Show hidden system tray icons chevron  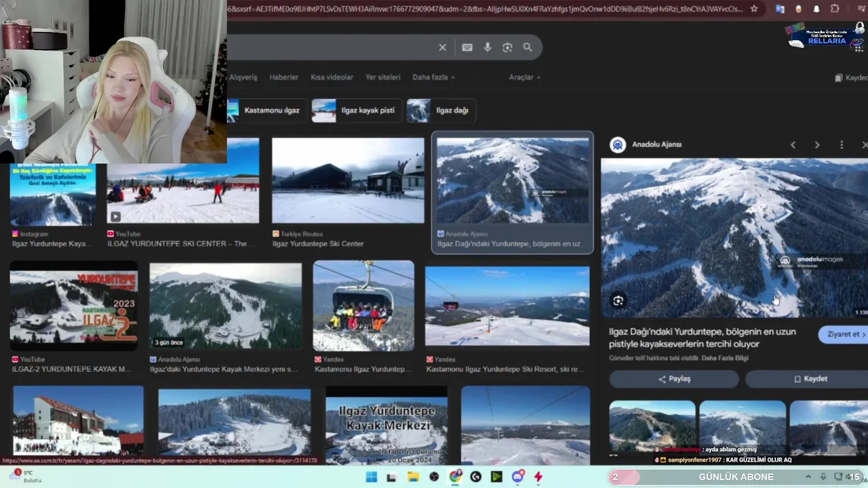click(x=808, y=477)
